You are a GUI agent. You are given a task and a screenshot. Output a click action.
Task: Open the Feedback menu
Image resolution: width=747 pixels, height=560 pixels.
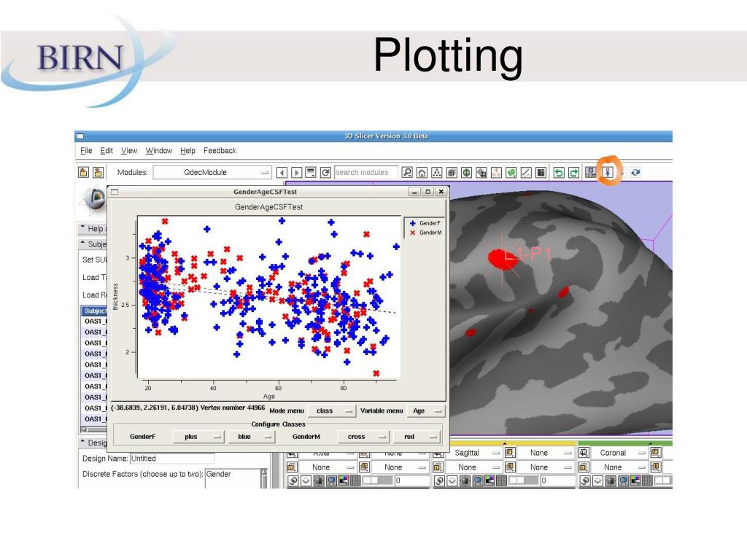(x=220, y=150)
